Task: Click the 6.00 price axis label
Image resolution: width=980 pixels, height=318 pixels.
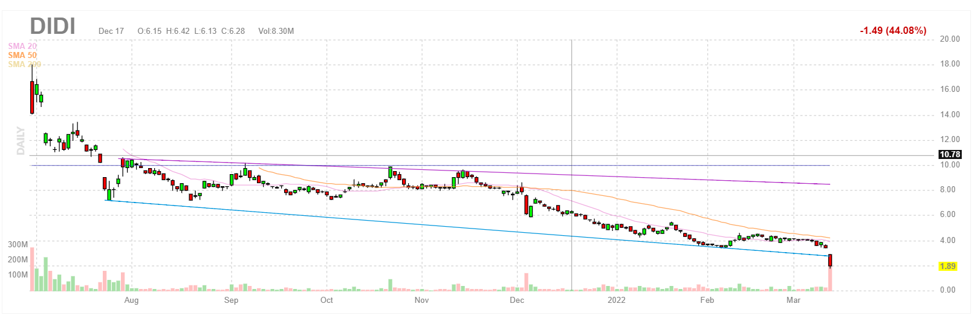Action: 947,214
